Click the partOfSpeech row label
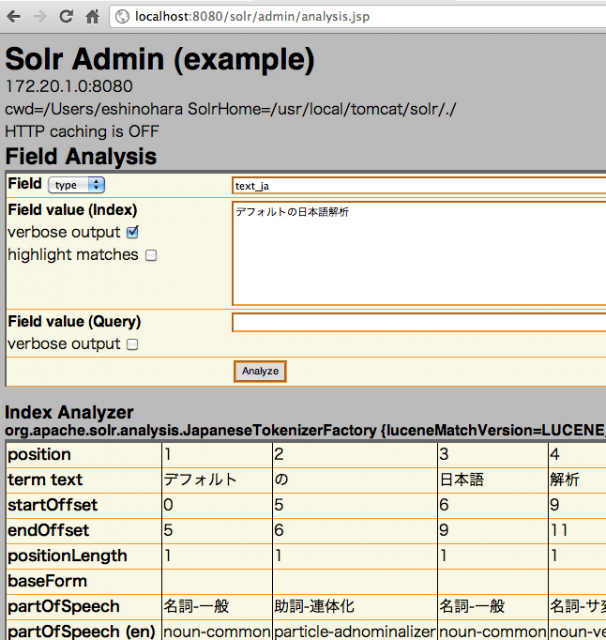The height and width of the screenshot is (640, 606). (63, 606)
